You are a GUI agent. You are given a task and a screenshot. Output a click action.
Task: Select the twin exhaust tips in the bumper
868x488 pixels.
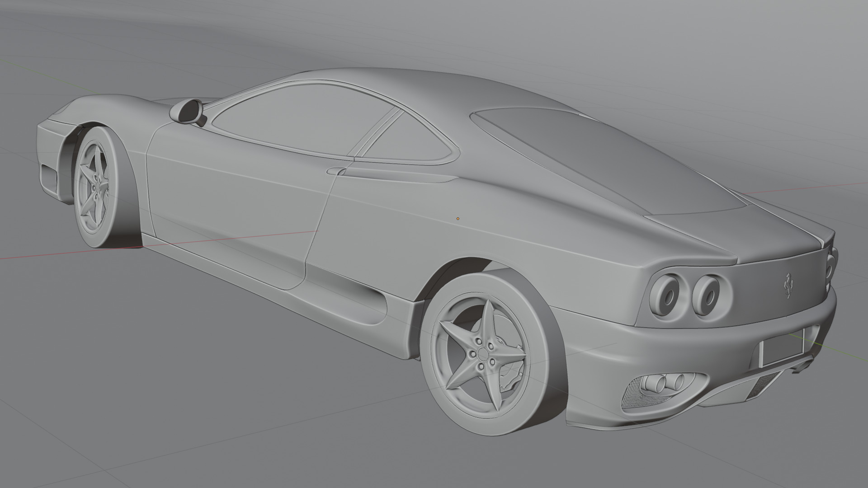click(x=663, y=383)
